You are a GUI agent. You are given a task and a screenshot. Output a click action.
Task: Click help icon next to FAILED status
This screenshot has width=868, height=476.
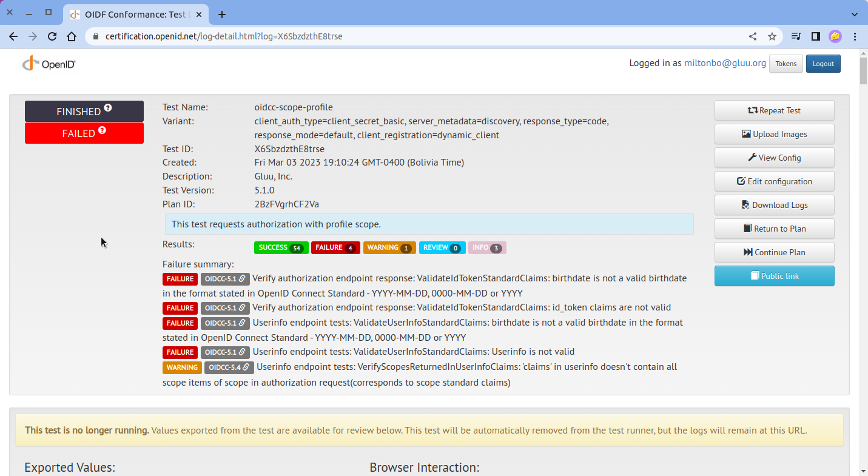102,130
